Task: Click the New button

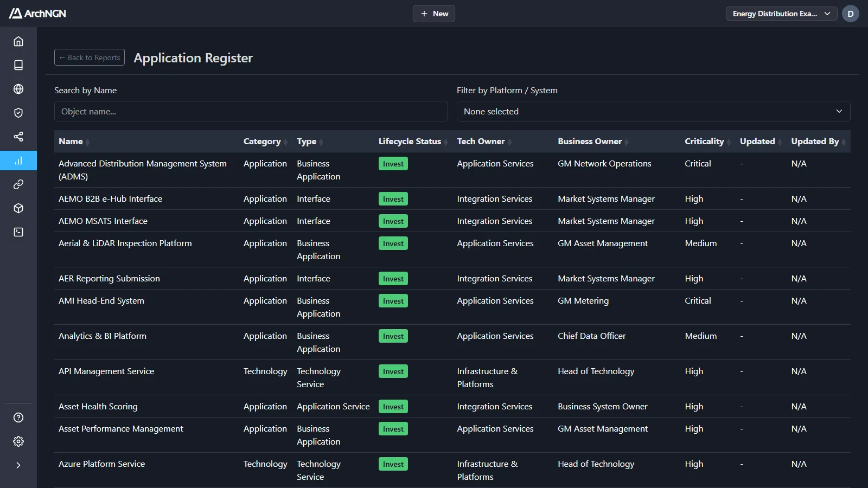Action: [x=434, y=14]
